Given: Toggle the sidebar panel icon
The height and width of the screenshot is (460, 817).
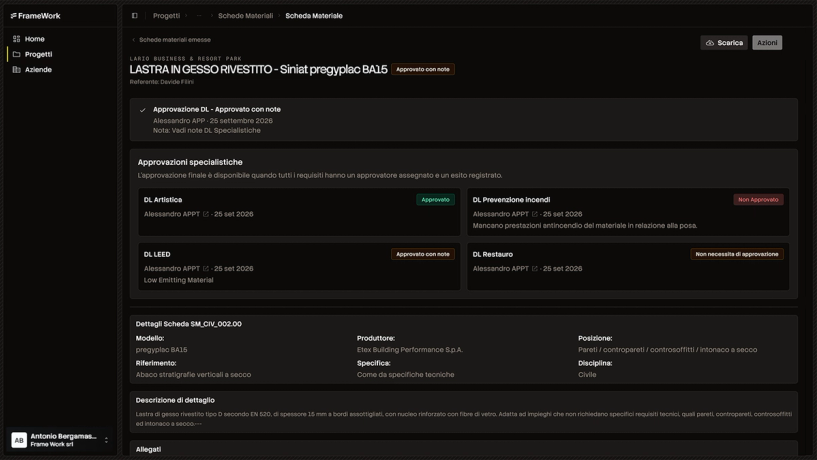Looking at the screenshot, I should click(134, 16).
